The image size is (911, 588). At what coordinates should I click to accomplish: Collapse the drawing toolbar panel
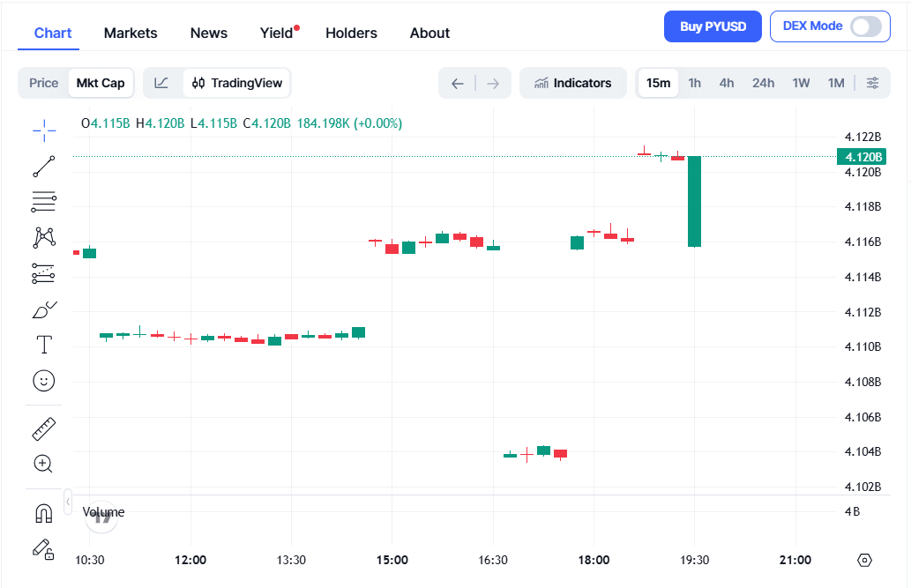click(68, 502)
